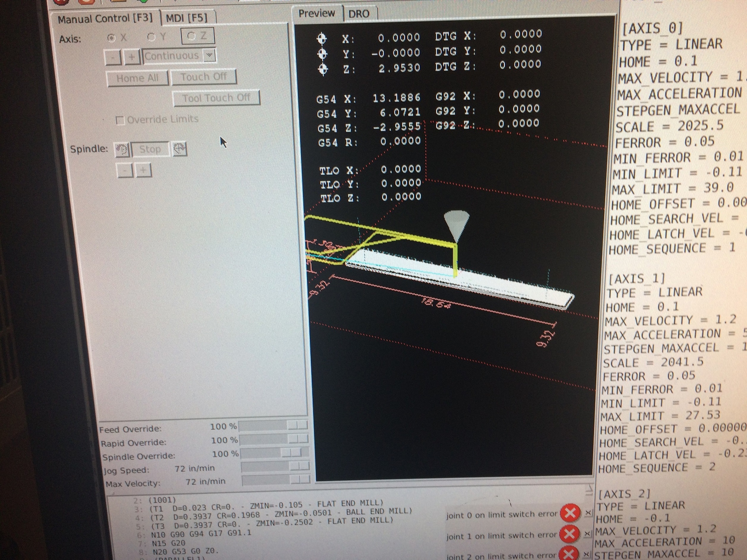Screen dimensions: 747x560
Task: Open the DRO tab
Action: (x=359, y=14)
